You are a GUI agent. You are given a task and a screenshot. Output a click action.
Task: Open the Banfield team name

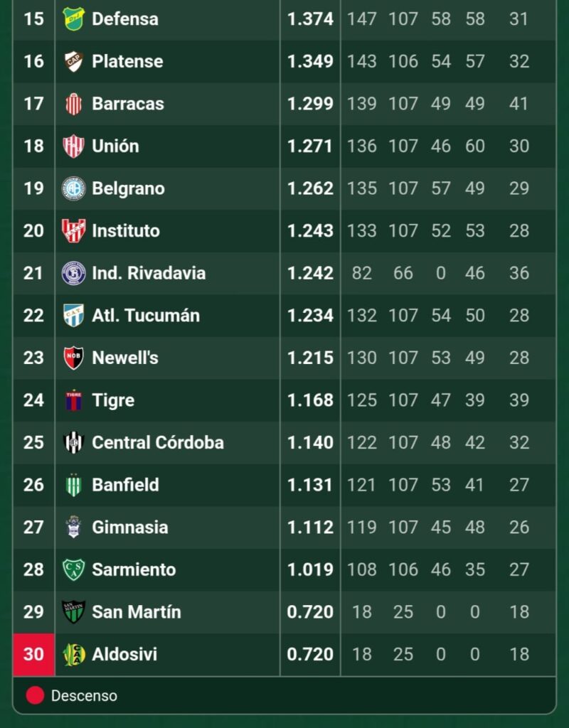point(125,485)
